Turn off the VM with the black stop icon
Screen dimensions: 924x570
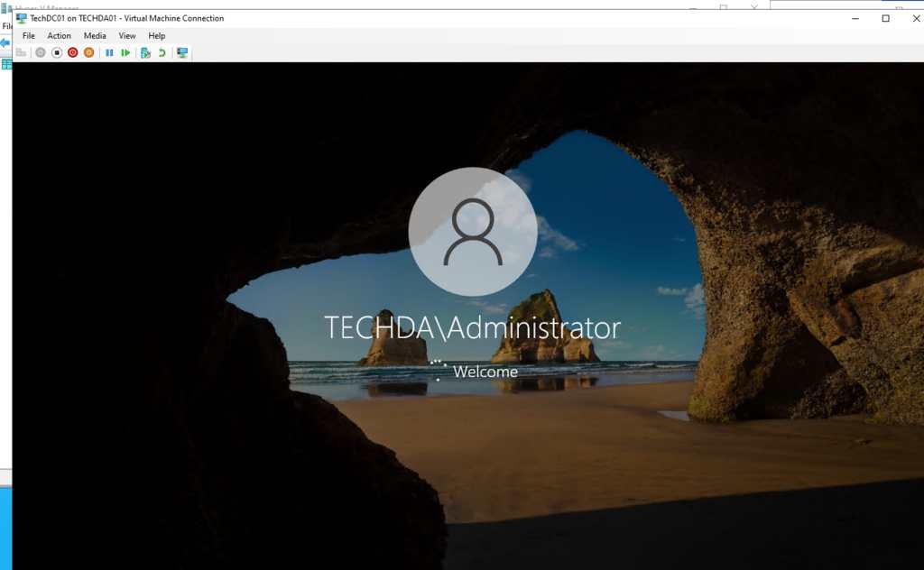click(x=56, y=53)
